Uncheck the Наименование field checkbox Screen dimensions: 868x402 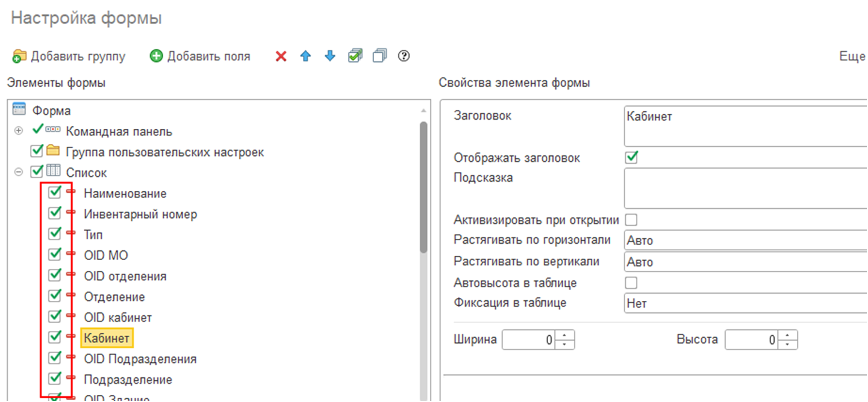(x=55, y=193)
